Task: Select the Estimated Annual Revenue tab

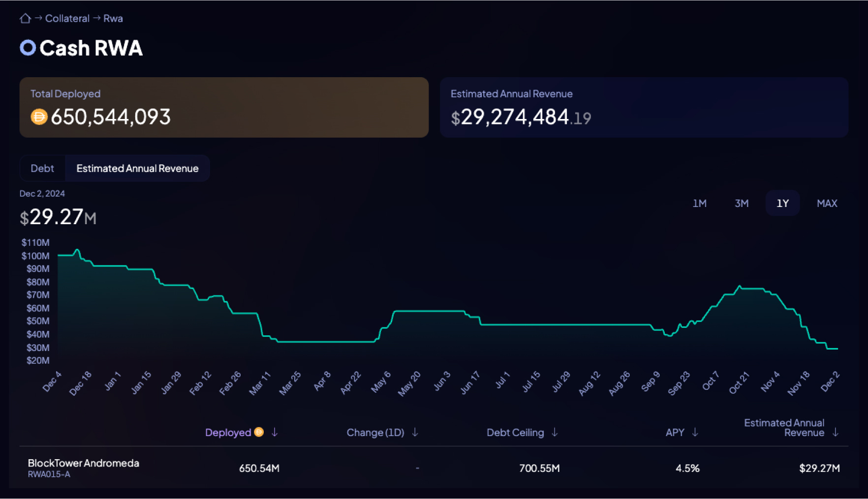Action: [x=137, y=169]
